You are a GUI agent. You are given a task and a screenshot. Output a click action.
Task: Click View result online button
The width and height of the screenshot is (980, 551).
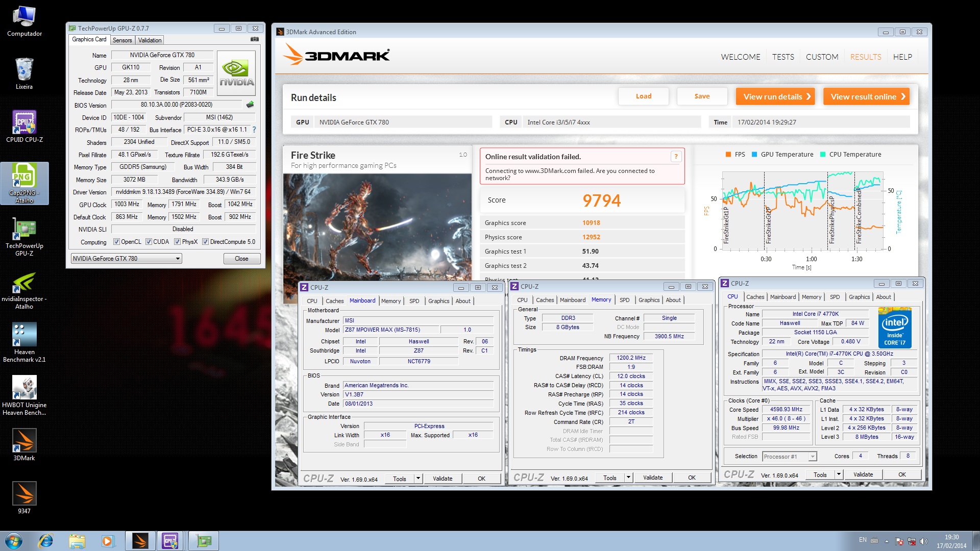866,96
